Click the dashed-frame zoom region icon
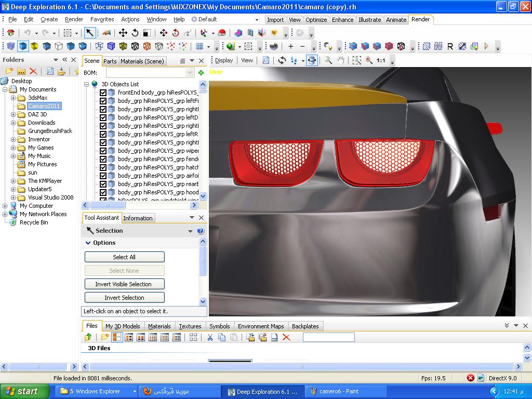 click(x=356, y=60)
